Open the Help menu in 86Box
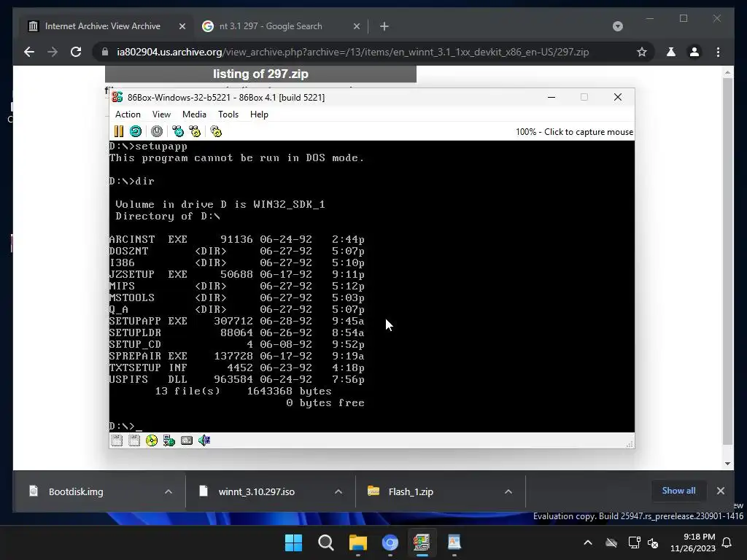 pyautogui.click(x=259, y=114)
